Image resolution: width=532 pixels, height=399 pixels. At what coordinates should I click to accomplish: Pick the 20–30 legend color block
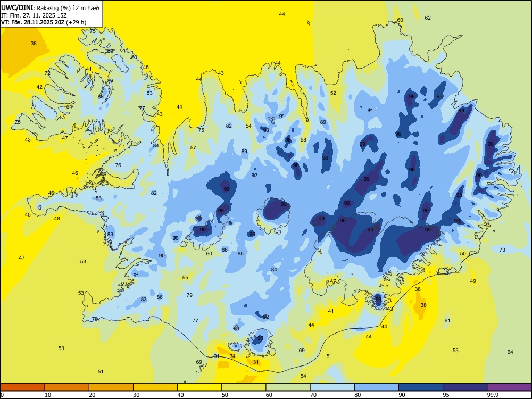point(111,387)
